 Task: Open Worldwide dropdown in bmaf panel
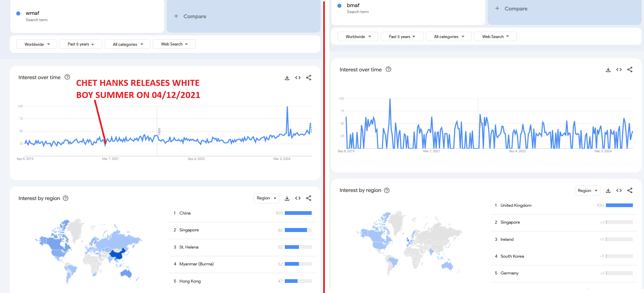(358, 36)
